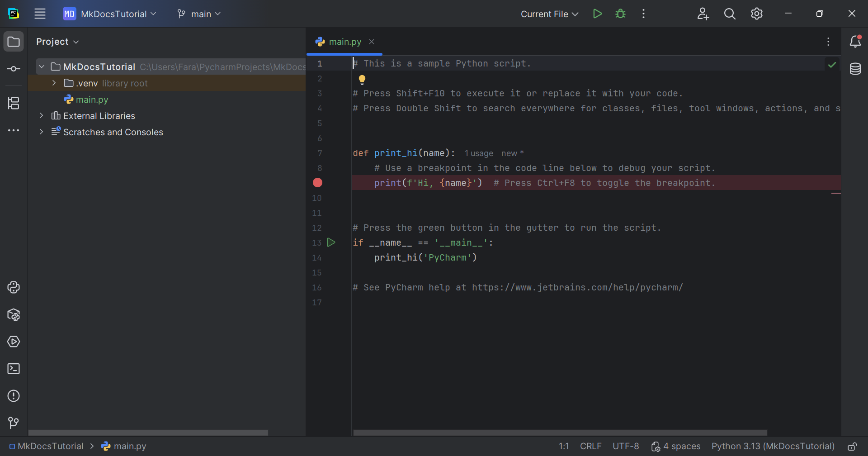Open the main menu hamburger
The image size is (868, 456).
(40, 14)
